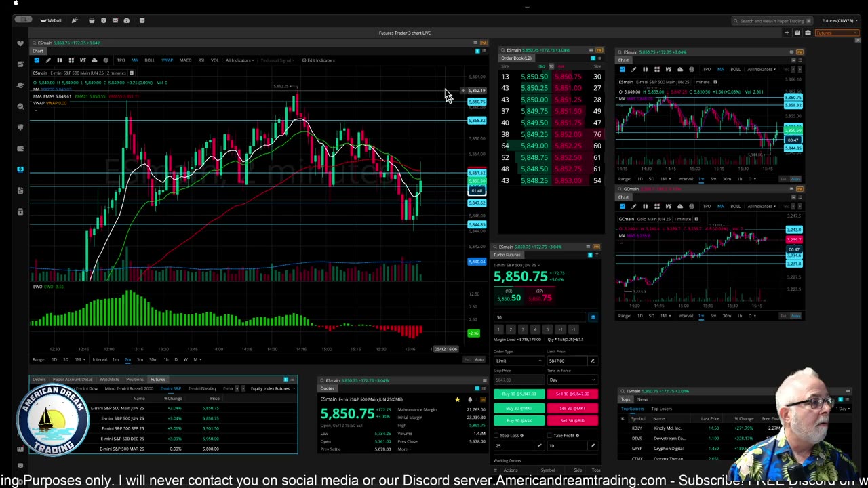Set main chart interval to 5m
Viewport: 868px width, 488px height.
tap(140, 359)
